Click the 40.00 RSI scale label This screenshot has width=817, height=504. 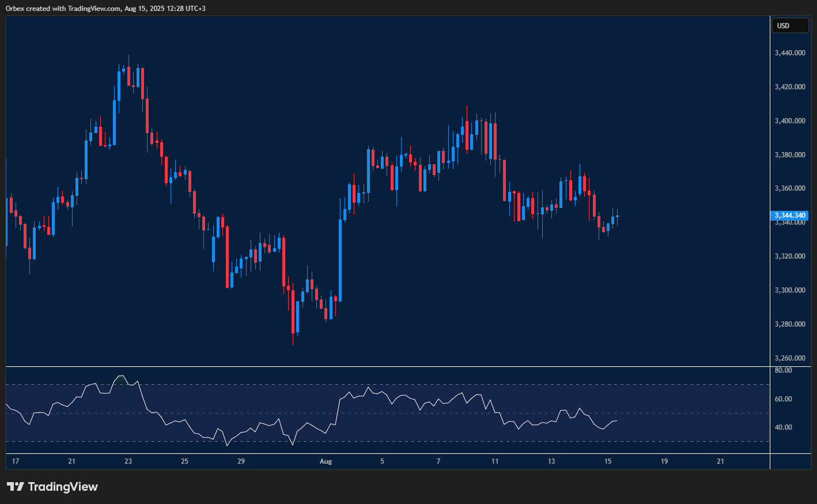click(783, 427)
